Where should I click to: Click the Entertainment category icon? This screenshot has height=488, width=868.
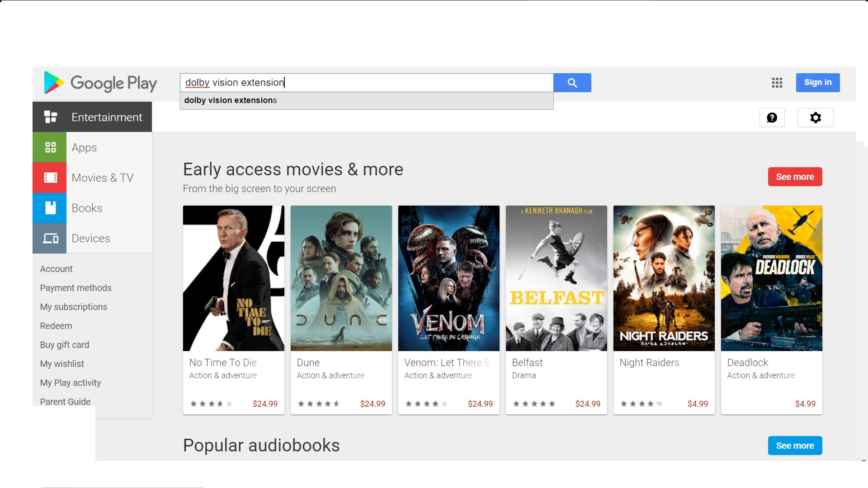pos(51,117)
